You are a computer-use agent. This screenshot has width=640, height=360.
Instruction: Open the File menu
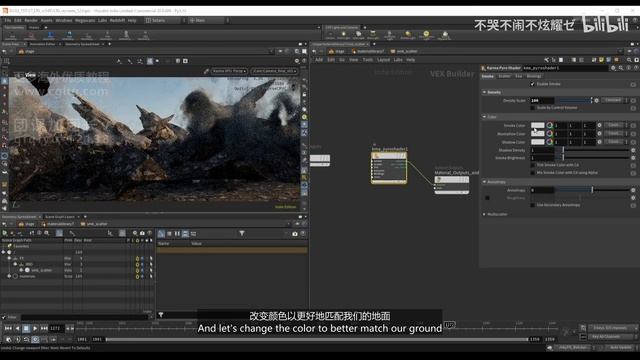tap(8, 20)
